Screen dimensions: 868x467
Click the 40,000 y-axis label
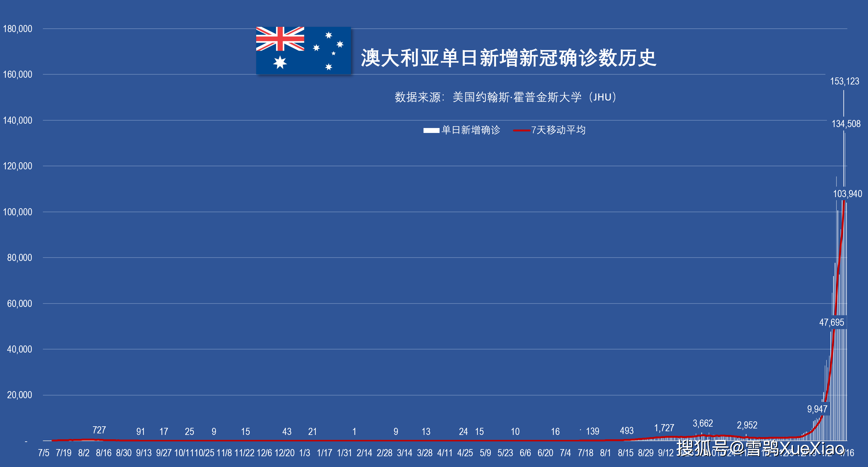[x=19, y=349]
